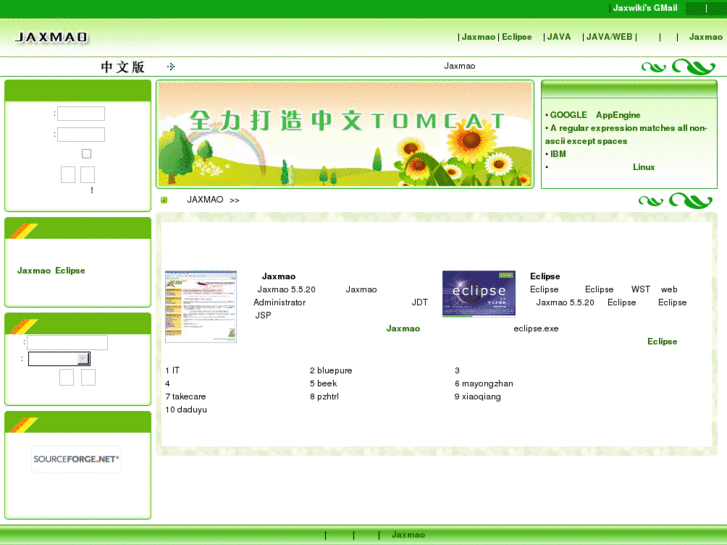Switch to 中文版 language version

(x=122, y=67)
